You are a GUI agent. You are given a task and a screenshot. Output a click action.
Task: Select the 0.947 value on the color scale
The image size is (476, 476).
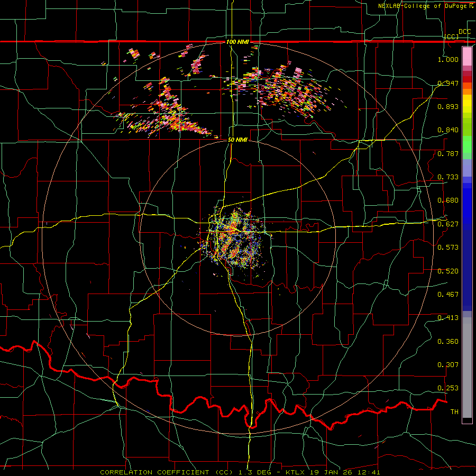tap(448, 83)
